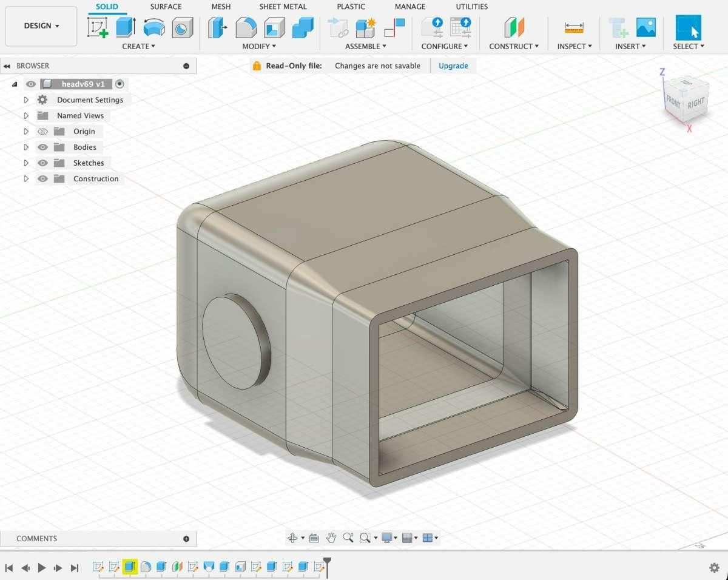
Task: Click the RIGHT face of the view cube
Action: (695, 103)
